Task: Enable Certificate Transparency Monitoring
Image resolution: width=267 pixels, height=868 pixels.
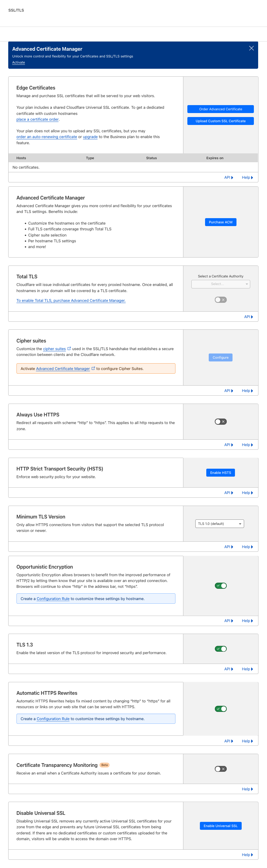Action: tap(221, 769)
